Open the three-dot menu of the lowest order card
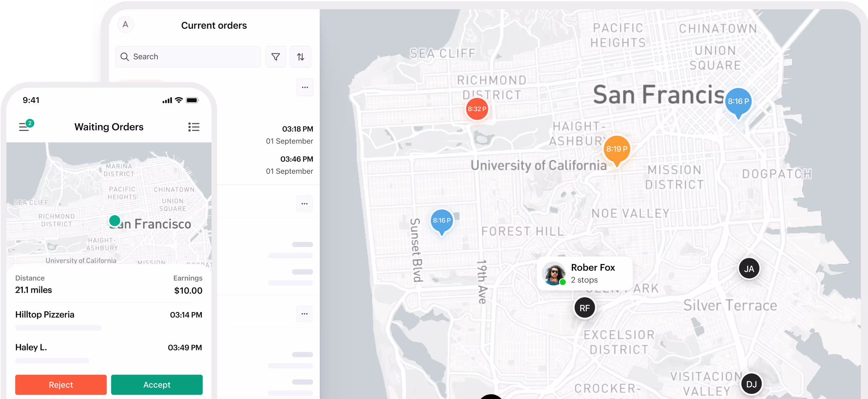 click(304, 314)
